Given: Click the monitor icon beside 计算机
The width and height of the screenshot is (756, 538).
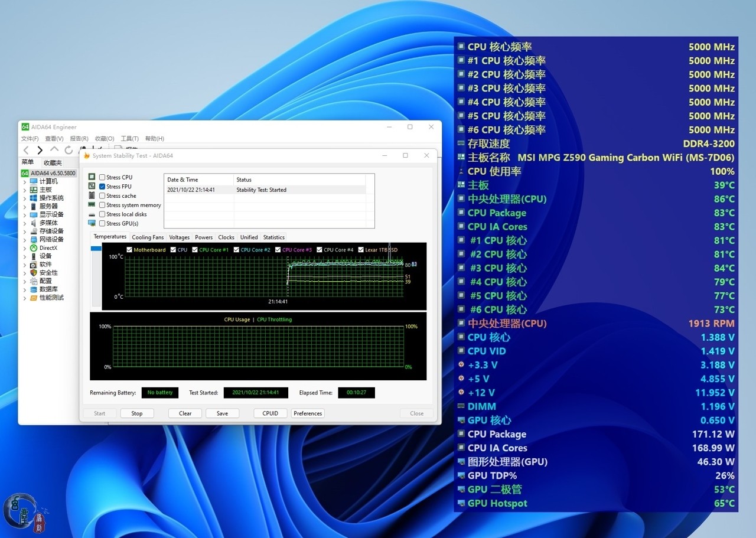Looking at the screenshot, I should (34, 181).
